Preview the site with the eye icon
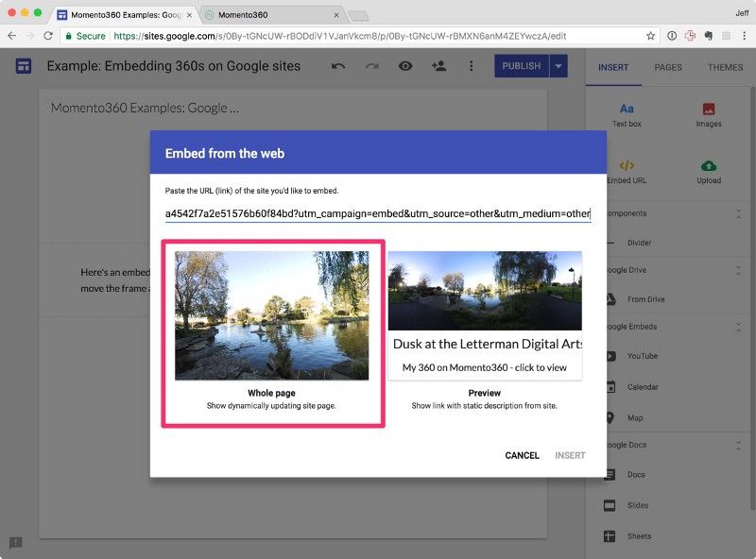The width and height of the screenshot is (756, 559). [405, 66]
